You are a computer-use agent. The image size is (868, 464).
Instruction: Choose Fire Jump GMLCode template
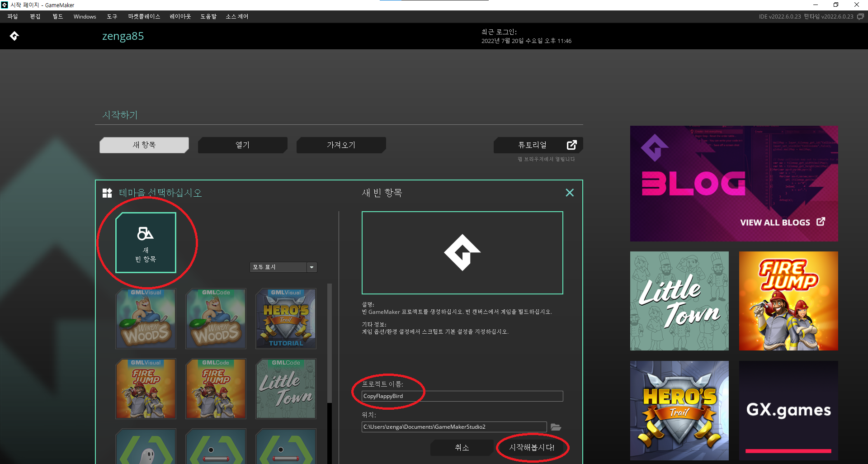(216, 389)
